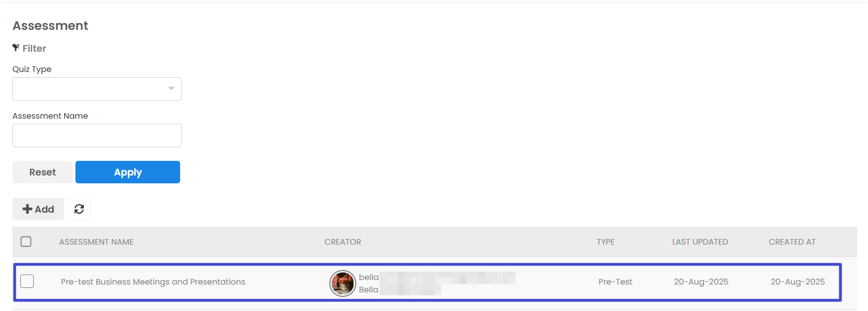Click the 20-Aug-2025 Created At cell

coord(798,282)
